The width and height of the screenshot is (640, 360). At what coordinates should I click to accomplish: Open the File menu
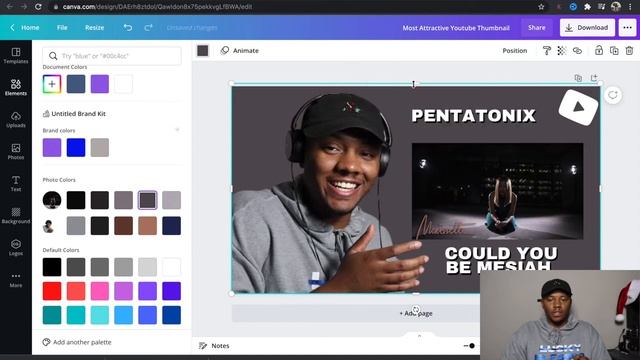[62, 27]
